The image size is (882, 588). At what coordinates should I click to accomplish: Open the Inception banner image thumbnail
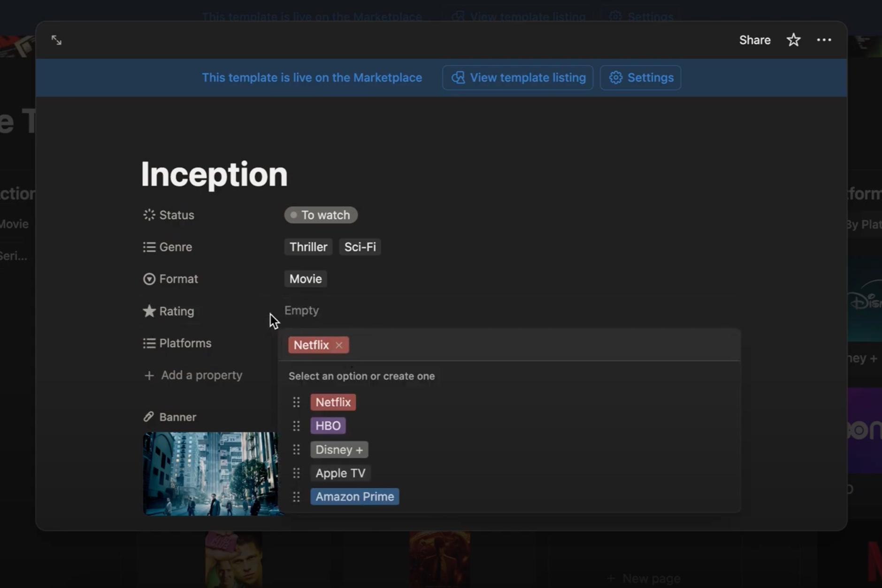(x=211, y=473)
